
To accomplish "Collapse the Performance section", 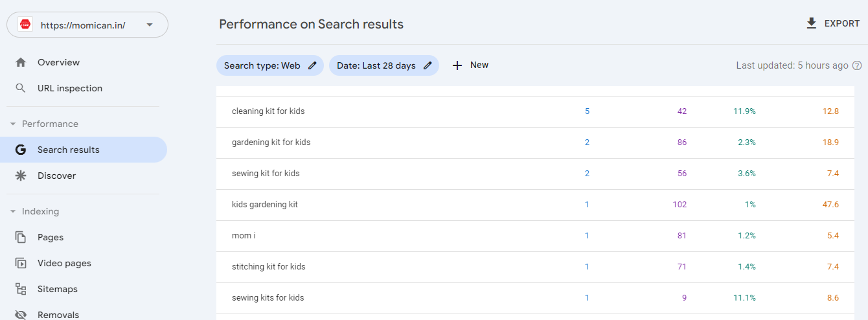I will pos(13,124).
